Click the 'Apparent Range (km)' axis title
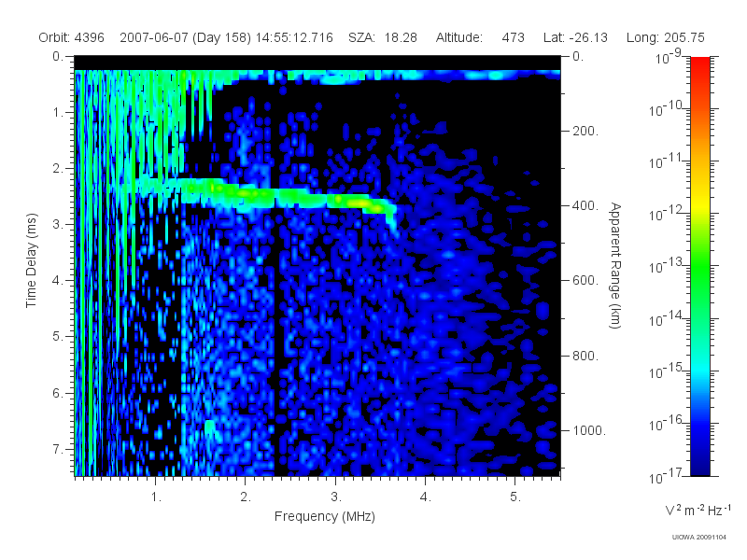747x560 pixels. tap(615, 265)
